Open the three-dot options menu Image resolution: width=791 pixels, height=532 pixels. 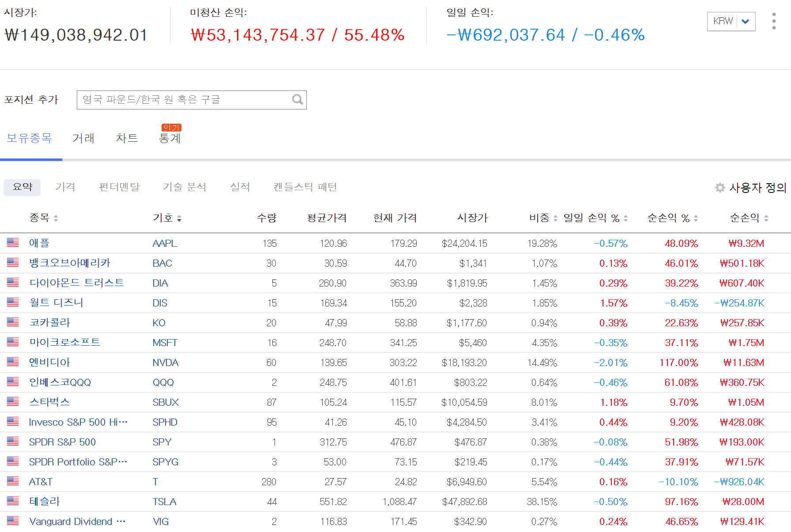(774, 21)
